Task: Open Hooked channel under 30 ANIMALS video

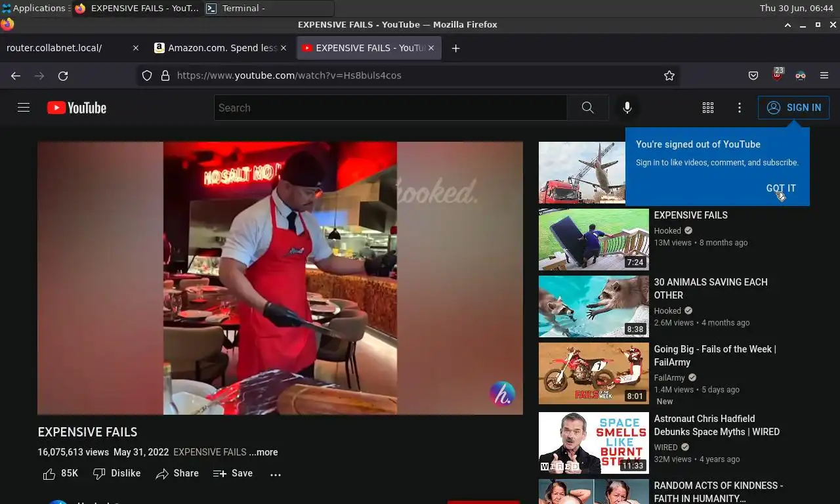Action: 667,311
